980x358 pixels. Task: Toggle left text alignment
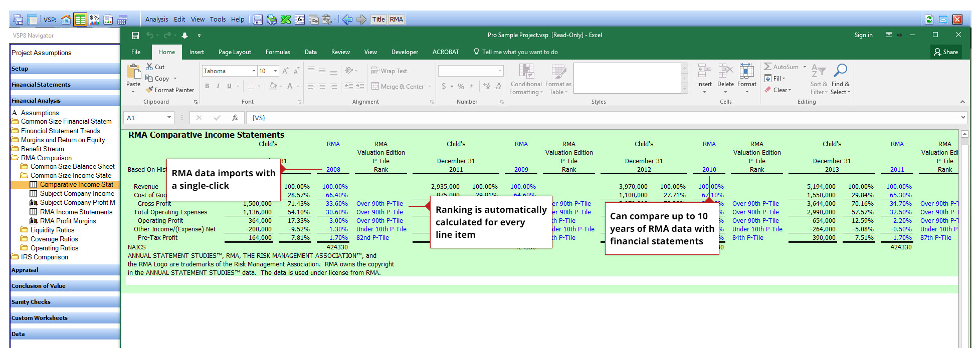point(311,86)
